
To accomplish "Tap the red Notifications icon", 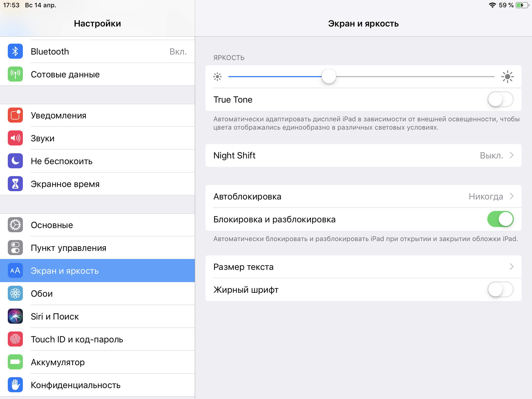I will point(15,115).
